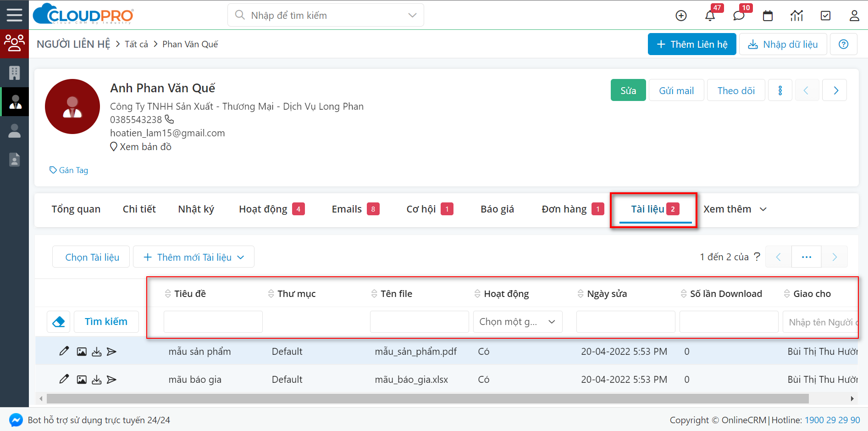The image size is (868, 431).
Task: Open the user profile icon
Action: tap(854, 16)
